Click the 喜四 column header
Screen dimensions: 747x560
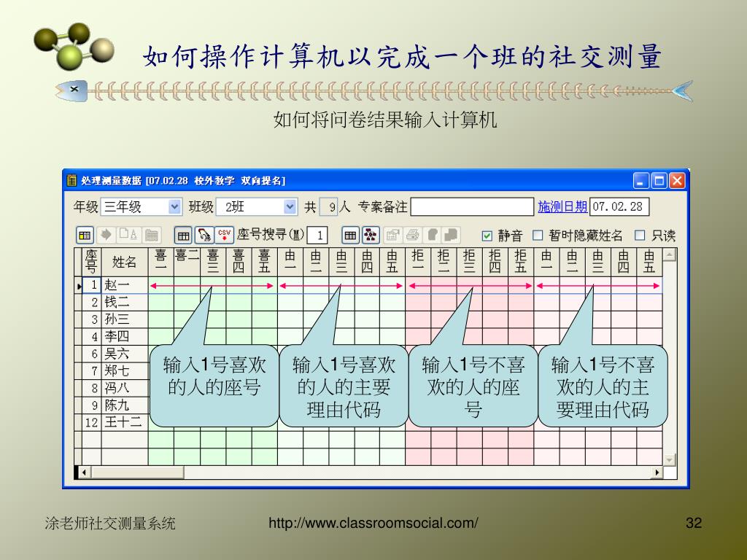coord(239,262)
